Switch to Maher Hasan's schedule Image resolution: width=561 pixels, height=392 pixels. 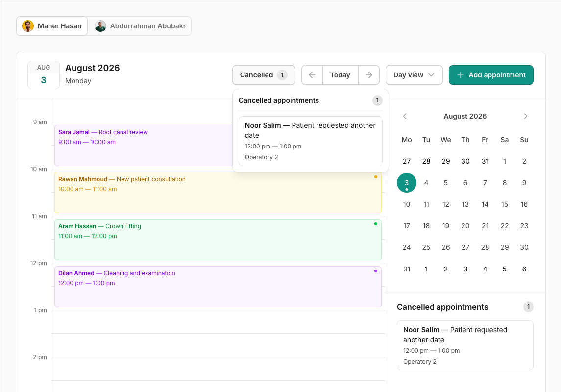52,26
